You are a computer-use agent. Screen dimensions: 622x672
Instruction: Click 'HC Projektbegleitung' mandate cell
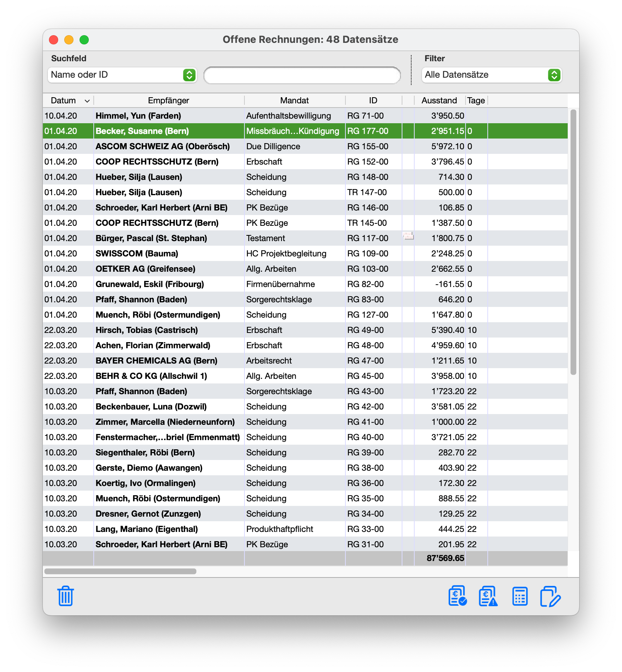[x=287, y=253]
